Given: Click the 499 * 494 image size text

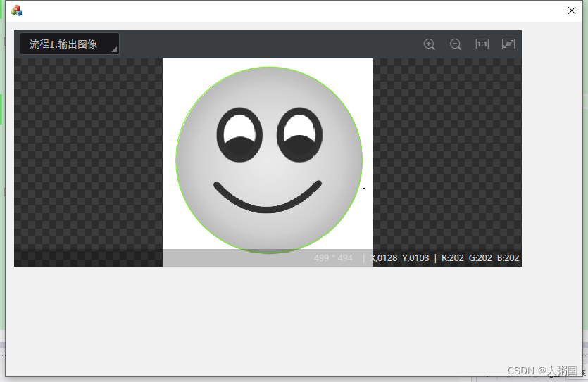Looking at the screenshot, I should coord(333,258).
